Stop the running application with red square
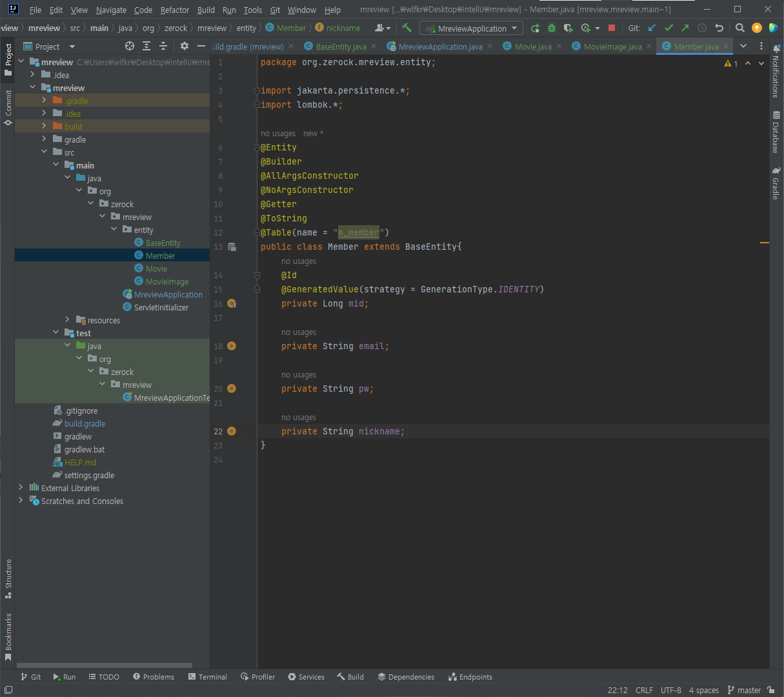This screenshot has width=784, height=697. 612,28
